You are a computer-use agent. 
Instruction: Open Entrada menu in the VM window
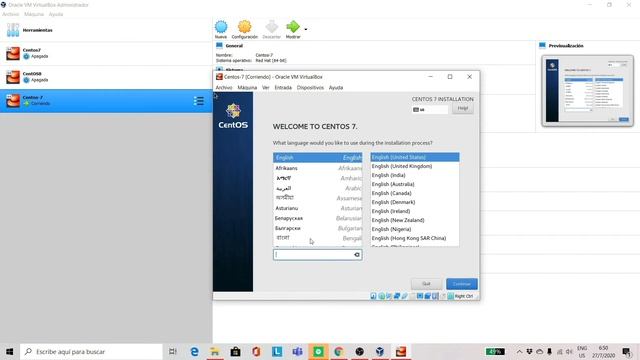coord(283,87)
